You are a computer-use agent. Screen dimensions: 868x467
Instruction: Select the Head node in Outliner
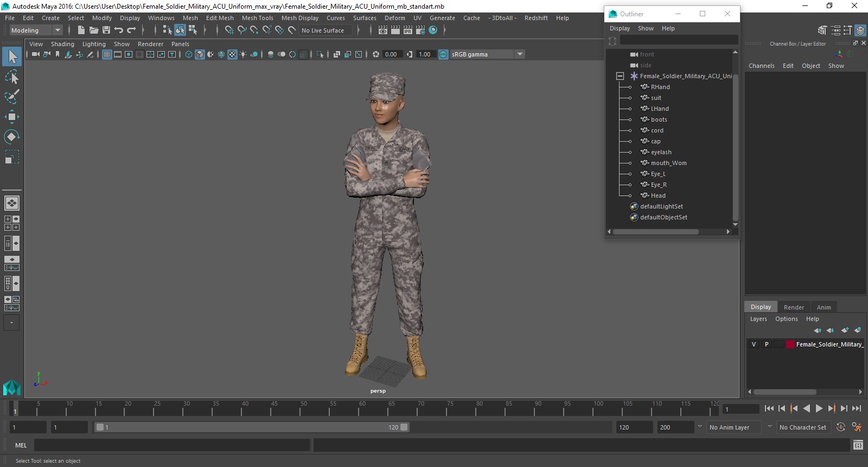point(658,195)
